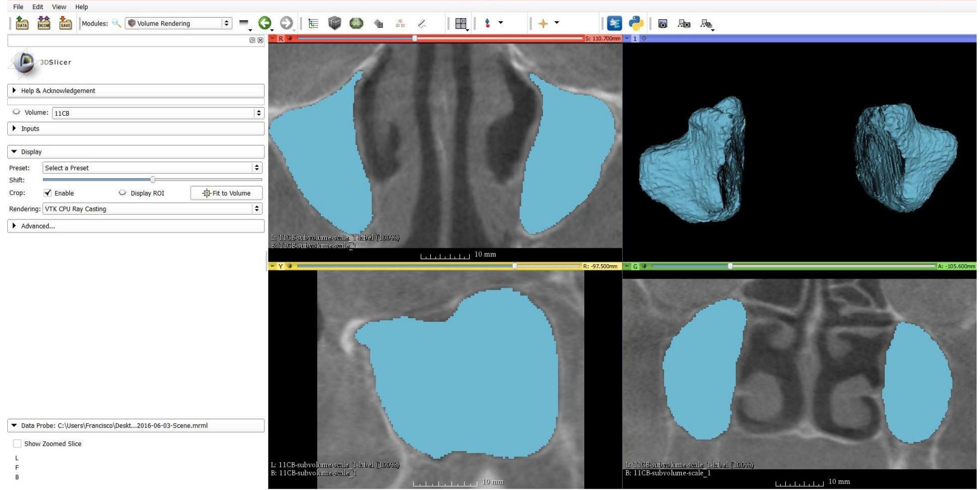980x490 pixels.
Task: Click the green slice A: -105.600mm value
Action: pos(956,266)
